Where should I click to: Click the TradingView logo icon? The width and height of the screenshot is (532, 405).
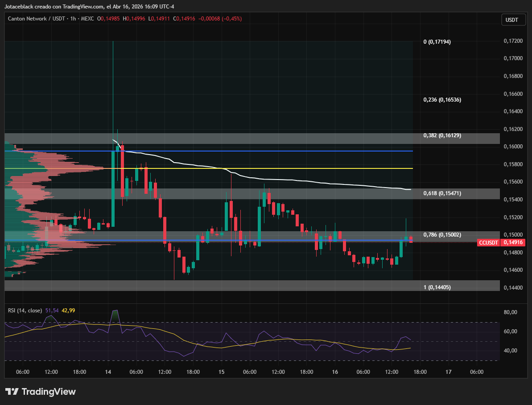(x=12, y=392)
